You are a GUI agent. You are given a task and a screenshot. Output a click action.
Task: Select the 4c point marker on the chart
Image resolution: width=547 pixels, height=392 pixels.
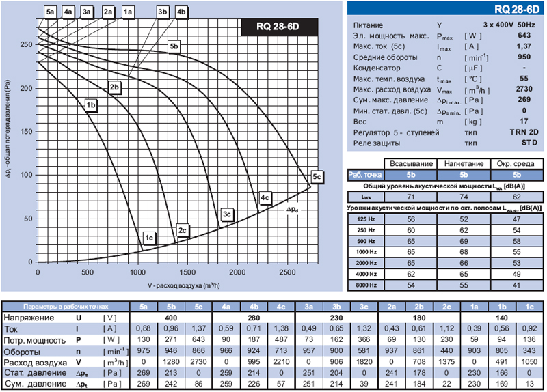265,198
